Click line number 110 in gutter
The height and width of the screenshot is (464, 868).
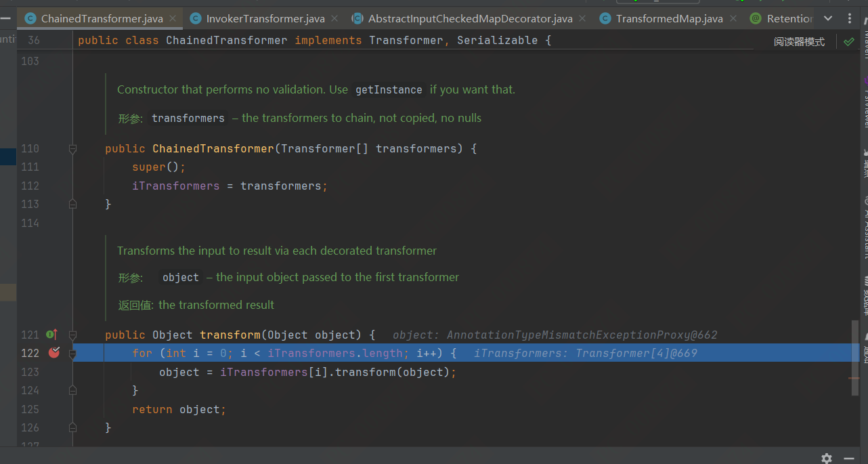pyautogui.click(x=30, y=148)
